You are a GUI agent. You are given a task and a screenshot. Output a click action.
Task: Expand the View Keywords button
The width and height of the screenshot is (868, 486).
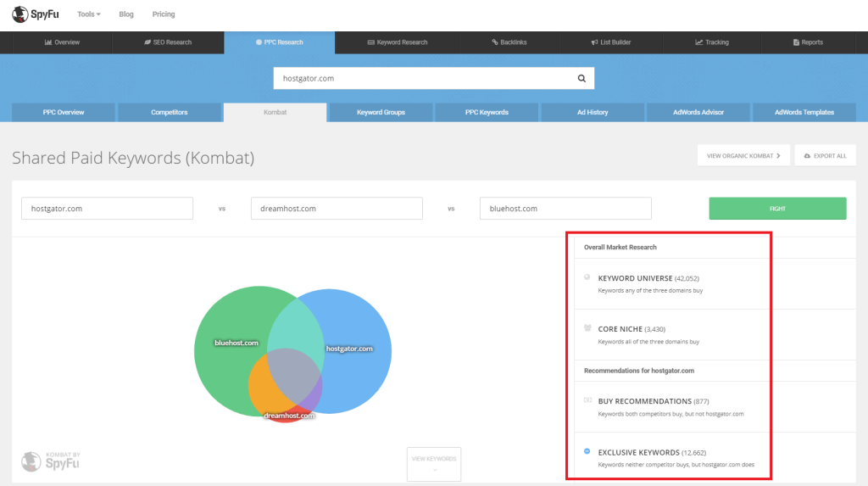(434, 464)
